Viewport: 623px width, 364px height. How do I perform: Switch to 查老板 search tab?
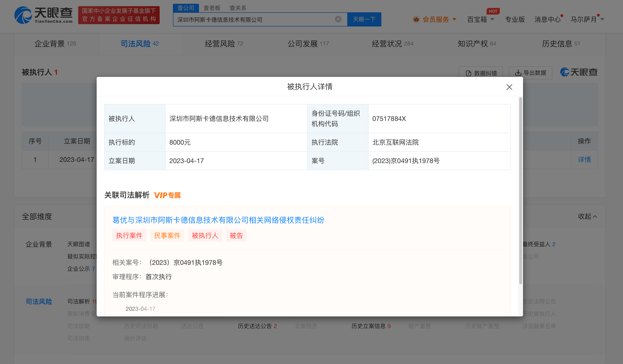[x=212, y=8]
